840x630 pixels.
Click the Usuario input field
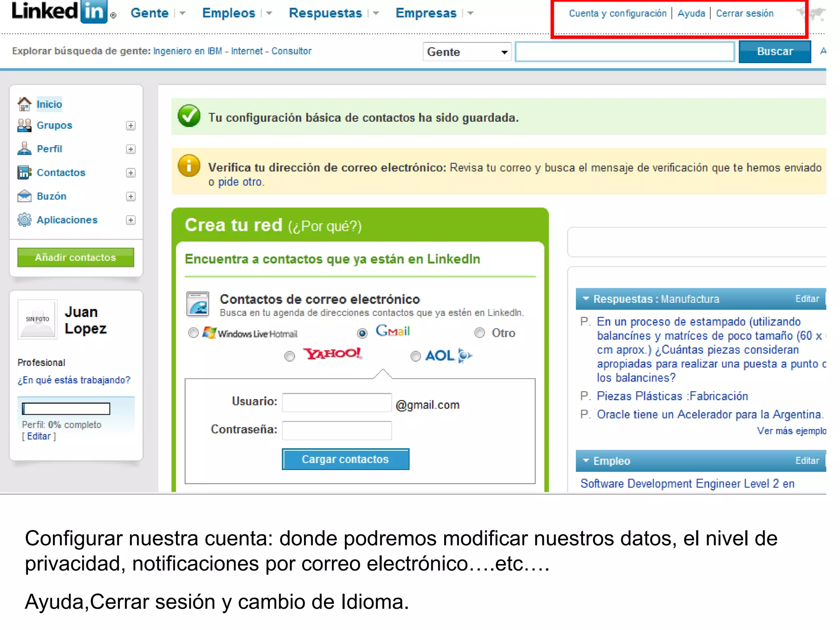[x=337, y=402]
